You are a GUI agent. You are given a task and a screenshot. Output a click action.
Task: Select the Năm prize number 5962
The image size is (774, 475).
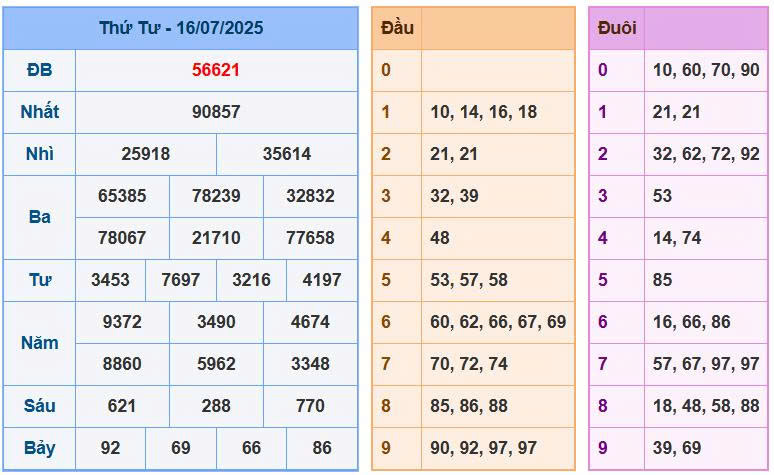(216, 364)
